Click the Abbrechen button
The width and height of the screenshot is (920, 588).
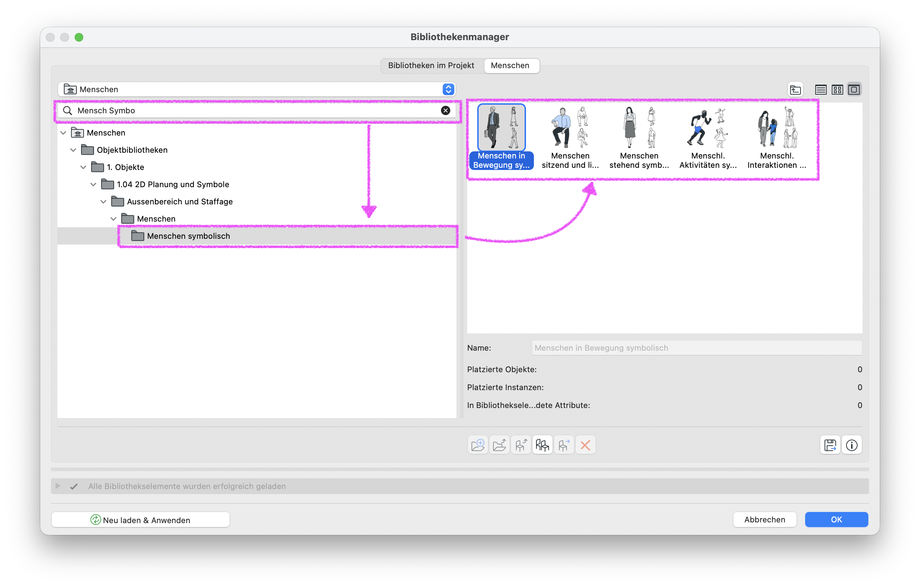(765, 519)
